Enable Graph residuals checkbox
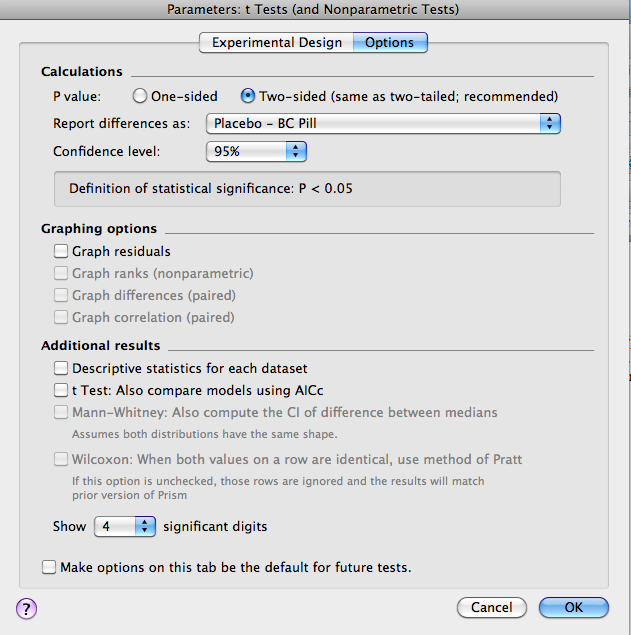This screenshot has width=631, height=635. [62, 252]
